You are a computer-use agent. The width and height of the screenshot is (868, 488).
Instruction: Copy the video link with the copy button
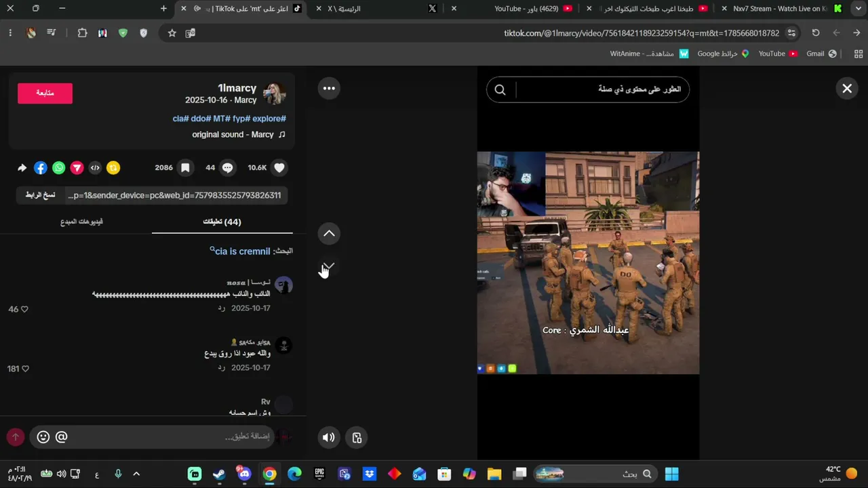pyautogui.click(x=40, y=195)
